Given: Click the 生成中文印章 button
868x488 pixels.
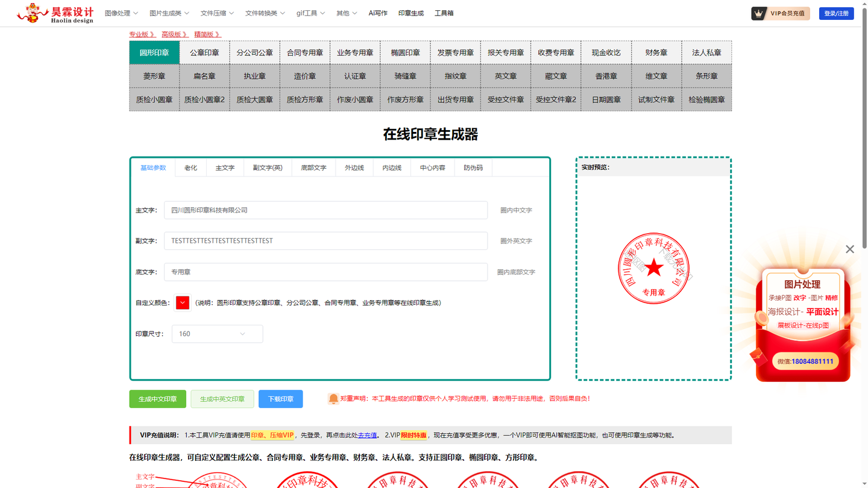Looking at the screenshot, I should 158,399.
